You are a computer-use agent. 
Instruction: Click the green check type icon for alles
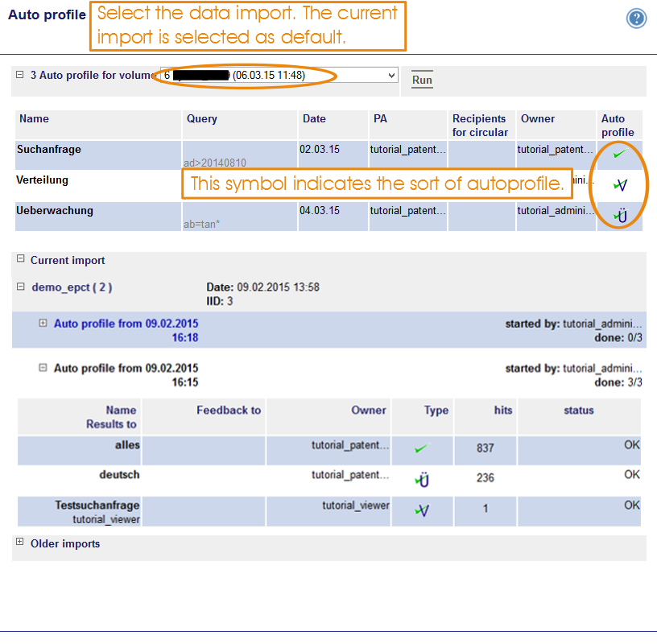click(422, 448)
